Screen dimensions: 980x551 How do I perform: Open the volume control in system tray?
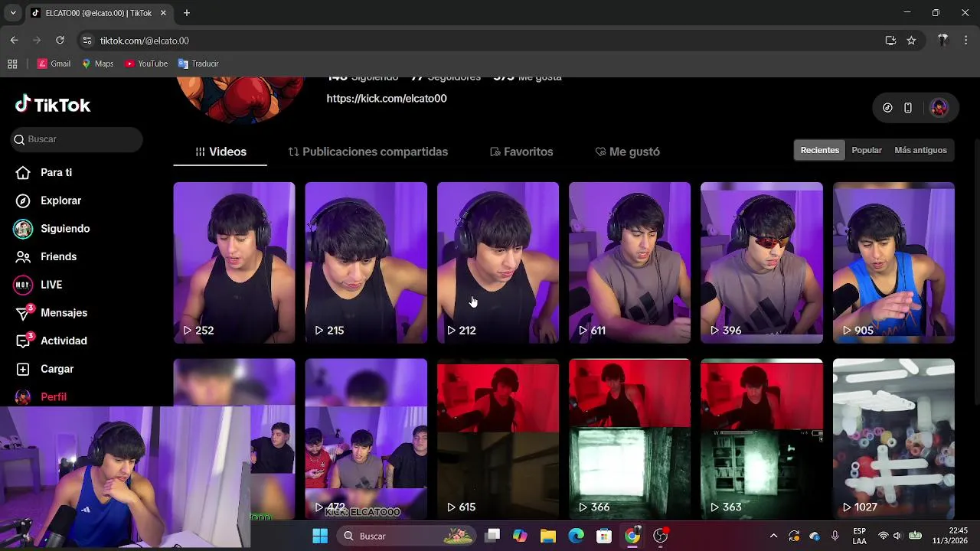tap(897, 536)
